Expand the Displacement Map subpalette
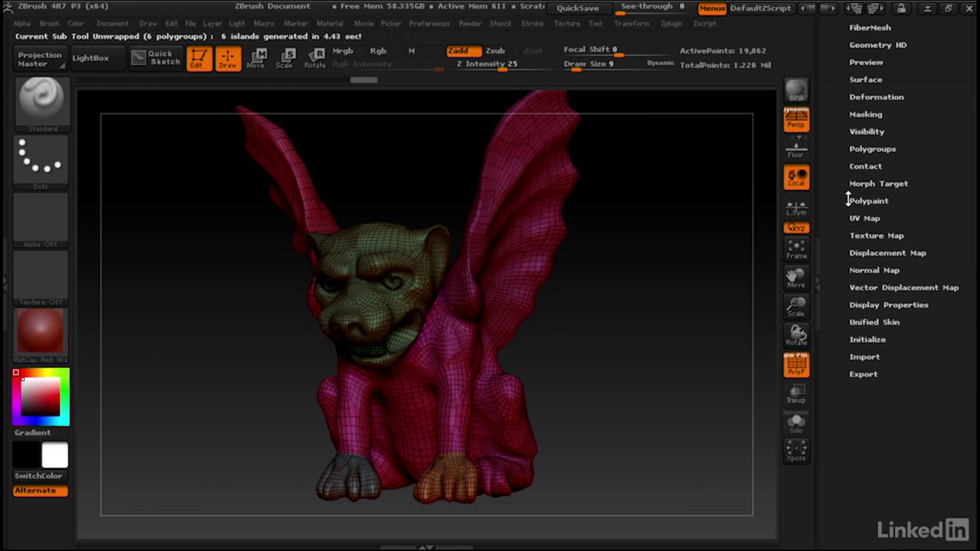 pos(887,253)
